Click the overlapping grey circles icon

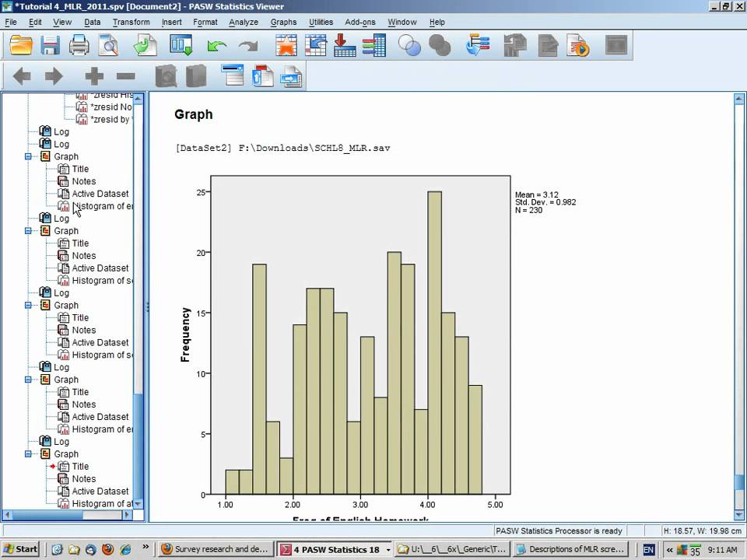(x=439, y=46)
